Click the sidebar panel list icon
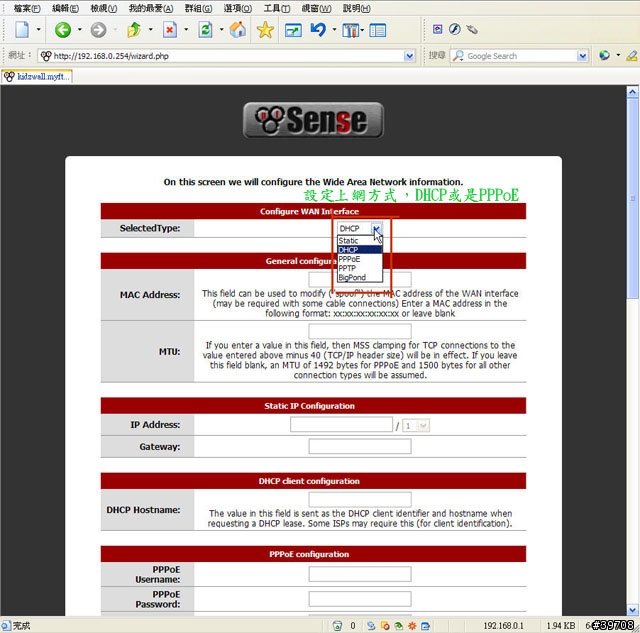The width and height of the screenshot is (640, 633). (378, 30)
